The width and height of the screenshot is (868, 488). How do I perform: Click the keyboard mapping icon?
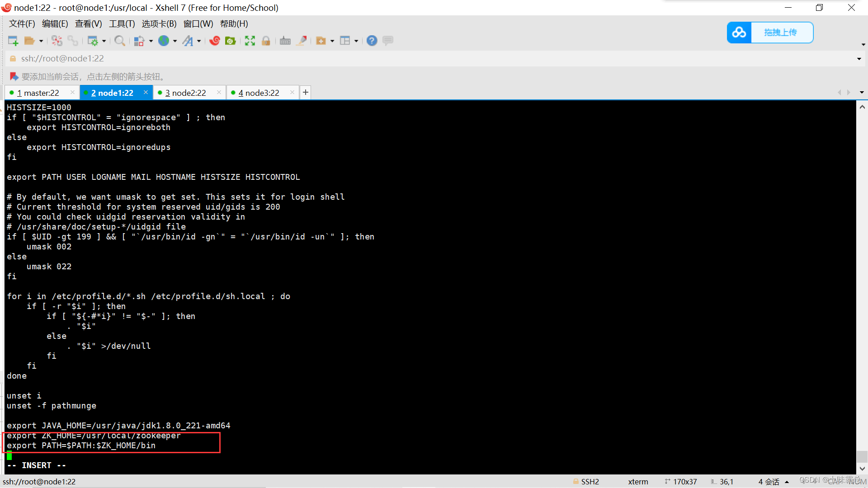coord(285,41)
